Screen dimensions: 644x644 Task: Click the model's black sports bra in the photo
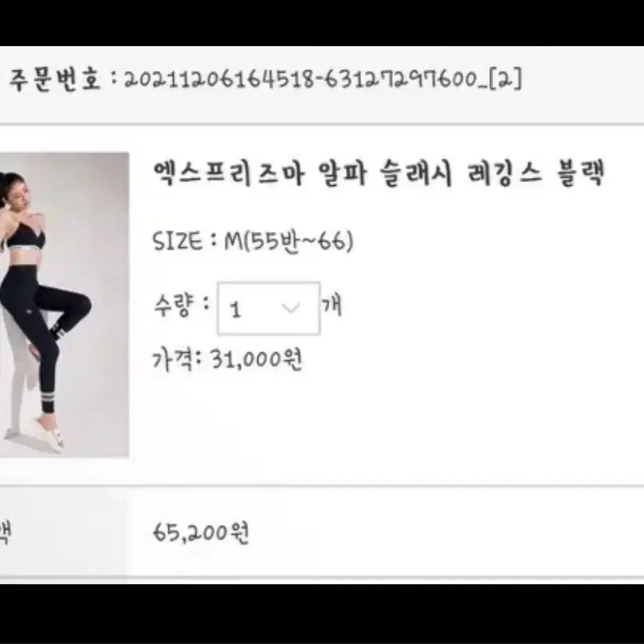coord(27,235)
